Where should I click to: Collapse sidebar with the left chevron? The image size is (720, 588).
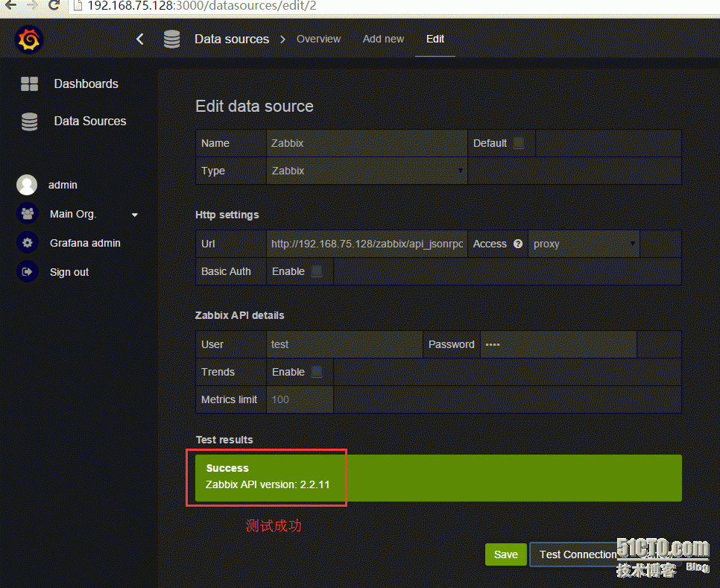click(140, 39)
